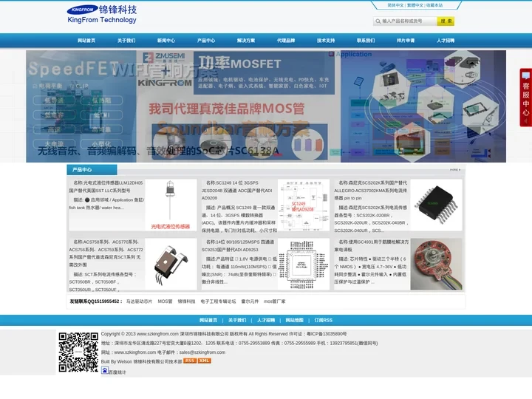Open product title ACS758系列、ACS770系列
This screenshot has height=399, width=532.
(x=106, y=253)
